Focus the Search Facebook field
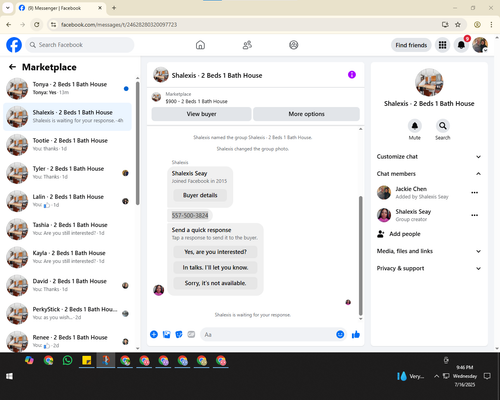 tap(80, 45)
